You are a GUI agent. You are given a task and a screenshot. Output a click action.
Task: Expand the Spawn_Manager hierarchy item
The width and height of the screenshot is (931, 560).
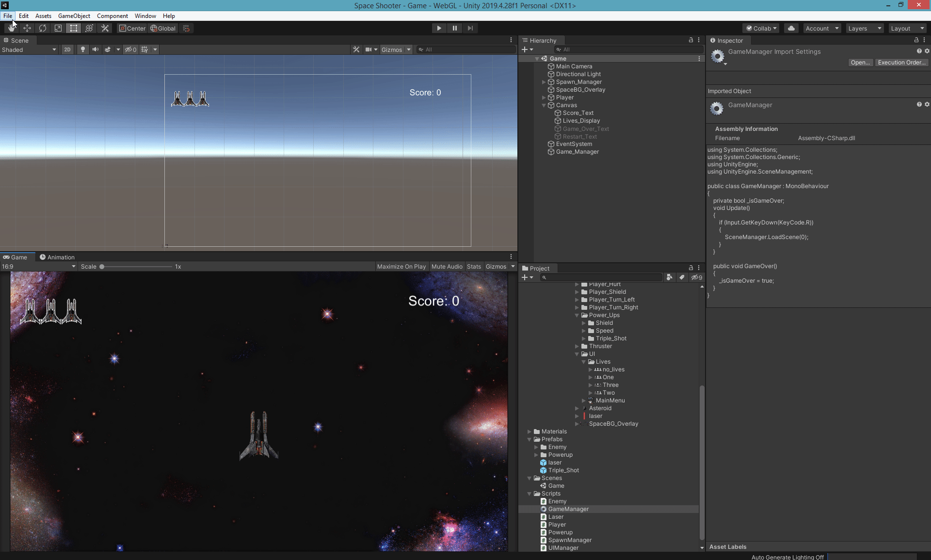click(544, 82)
